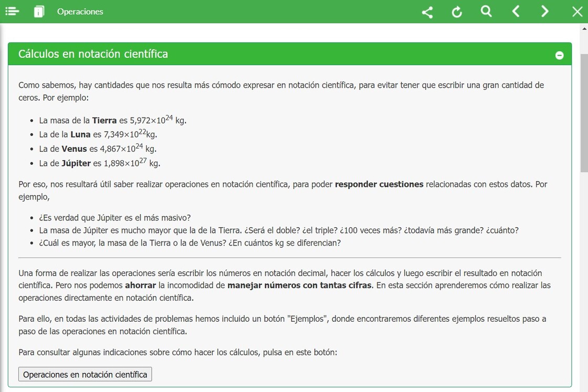Click the value '1,898×10' for Júpiter
Image resolution: width=588 pixels, height=392 pixels.
click(x=121, y=163)
